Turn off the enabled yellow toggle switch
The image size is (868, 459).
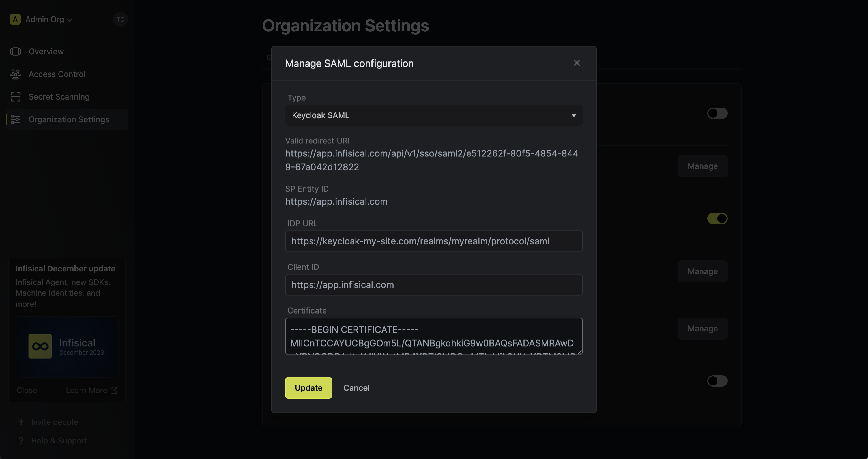click(717, 218)
